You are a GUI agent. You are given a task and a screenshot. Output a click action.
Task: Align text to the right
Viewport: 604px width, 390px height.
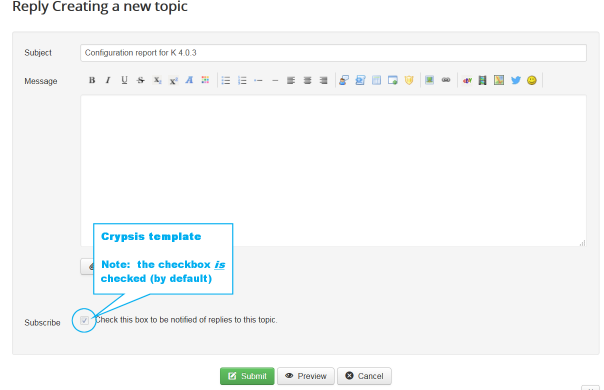[324, 80]
